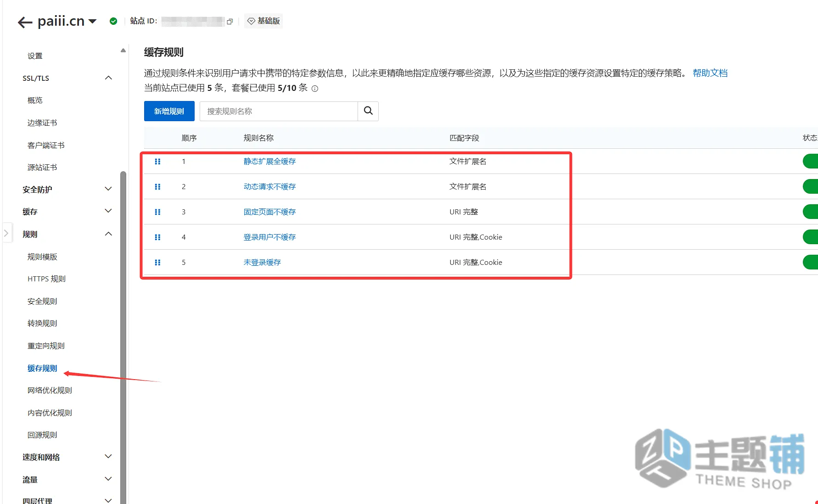818x504 pixels.
Task: Open 网络优化规则 in the sidebar
Action: tap(50, 391)
